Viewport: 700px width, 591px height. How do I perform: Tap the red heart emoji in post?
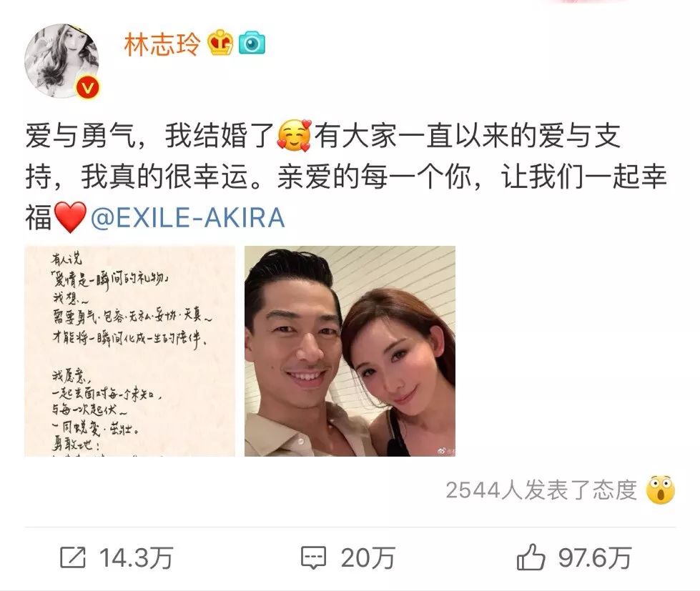(70, 217)
